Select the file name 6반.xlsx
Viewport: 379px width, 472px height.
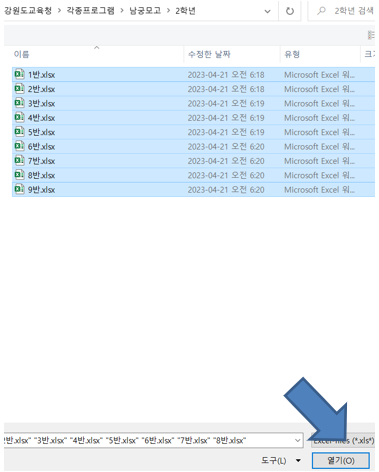point(41,146)
